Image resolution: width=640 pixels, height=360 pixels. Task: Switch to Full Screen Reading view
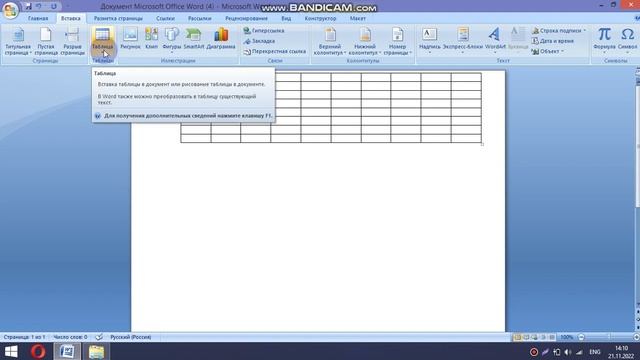pyautogui.click(x=526, y=337)
